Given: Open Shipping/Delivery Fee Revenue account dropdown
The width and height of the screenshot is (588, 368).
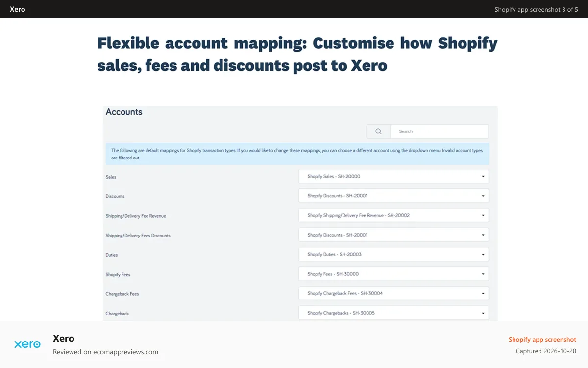Looking at the screenshot, I should 393,215.
